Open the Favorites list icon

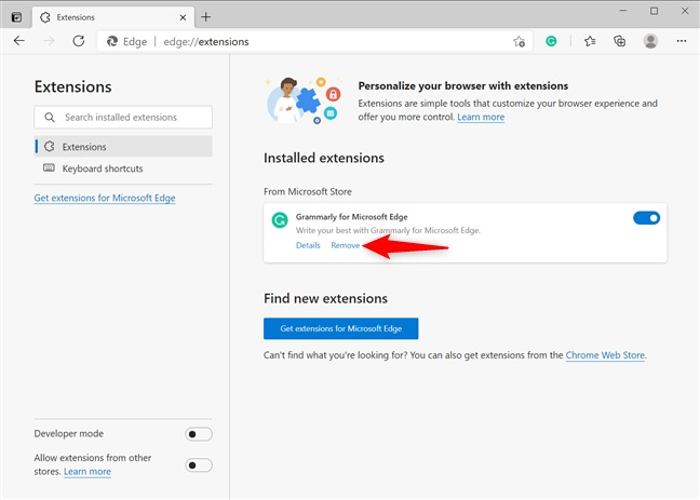click(590, 42)
